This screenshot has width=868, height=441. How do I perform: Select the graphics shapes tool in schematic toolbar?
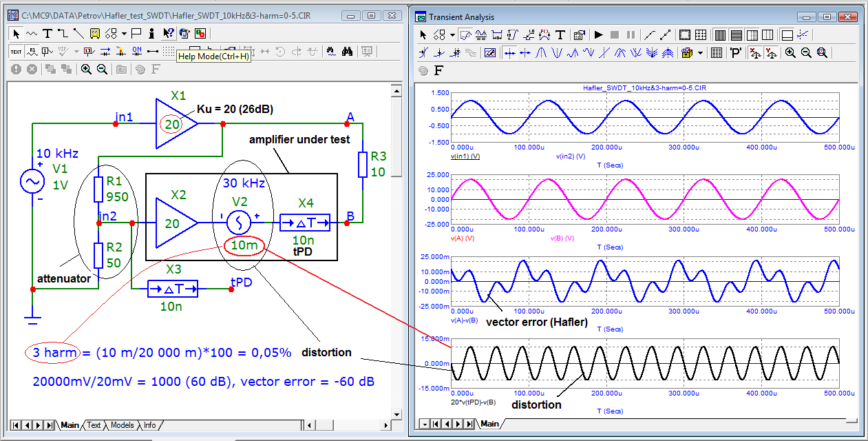click(111, 33)
